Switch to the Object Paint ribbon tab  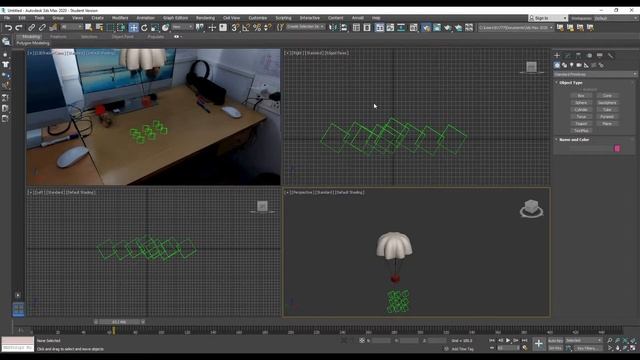[122, 36]
